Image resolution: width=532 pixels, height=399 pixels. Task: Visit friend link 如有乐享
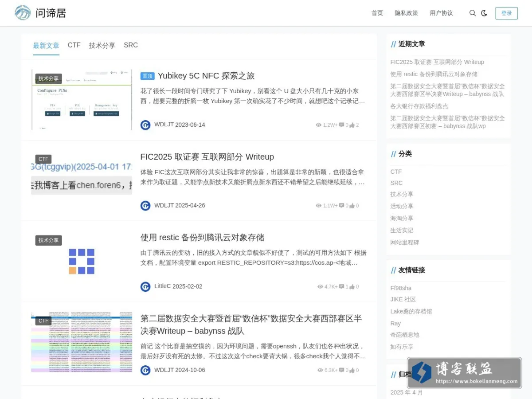coord(402,347)
